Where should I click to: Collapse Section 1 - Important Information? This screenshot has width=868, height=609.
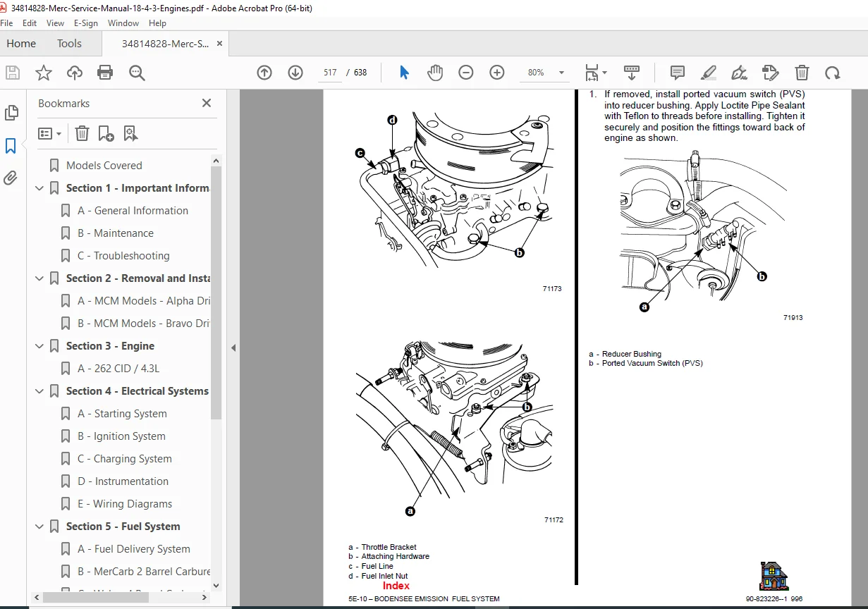pyautogui.click(x=39, y=188)
